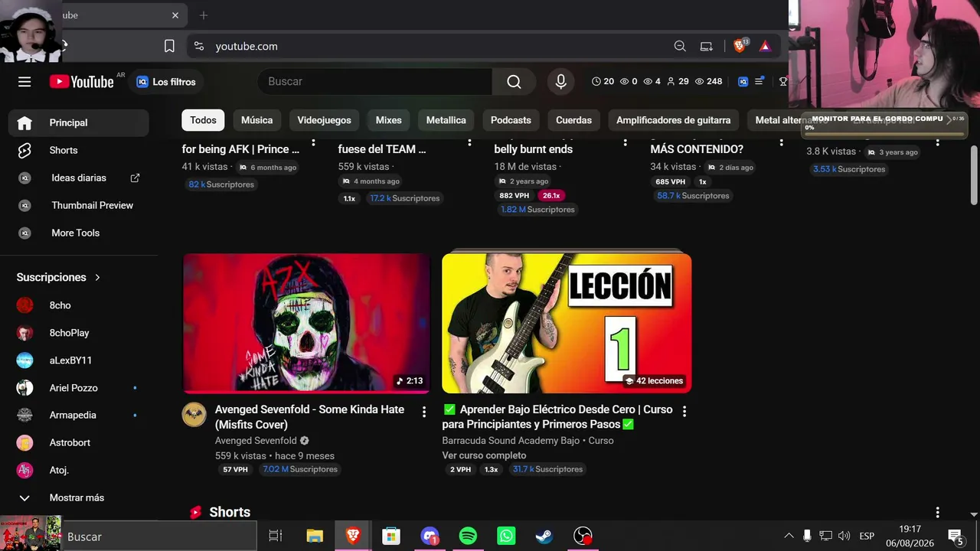Viewport: 980px width, 551px height.
Task: Select the Metallica filter chip
Action: point(446,120)
